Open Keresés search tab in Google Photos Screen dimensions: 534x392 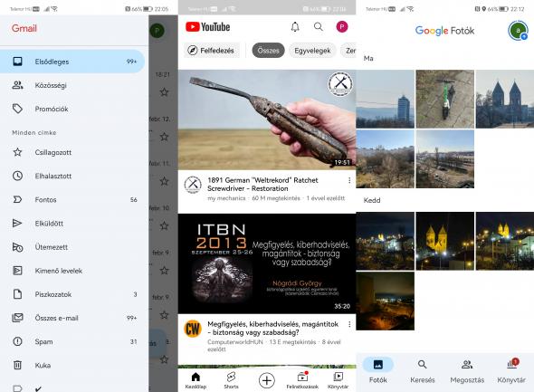(423, 370)
